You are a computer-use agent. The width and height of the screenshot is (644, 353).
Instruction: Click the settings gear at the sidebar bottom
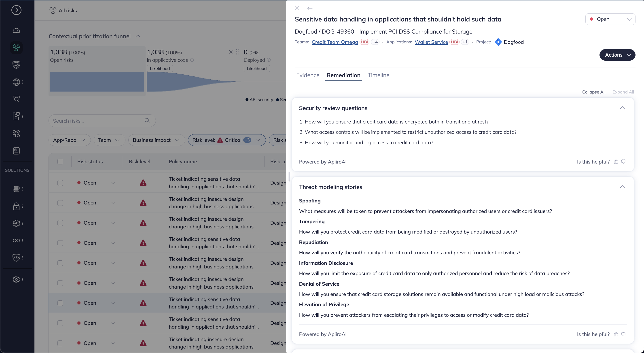click(x=16, y=279)
